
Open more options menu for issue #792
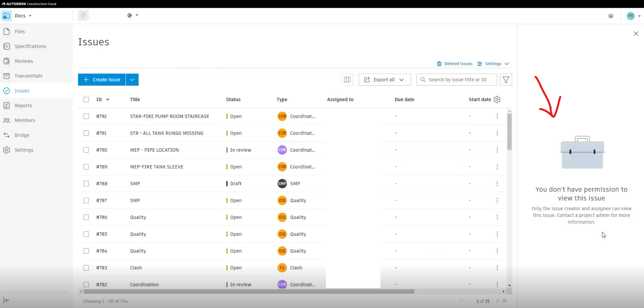coord(497,116)
